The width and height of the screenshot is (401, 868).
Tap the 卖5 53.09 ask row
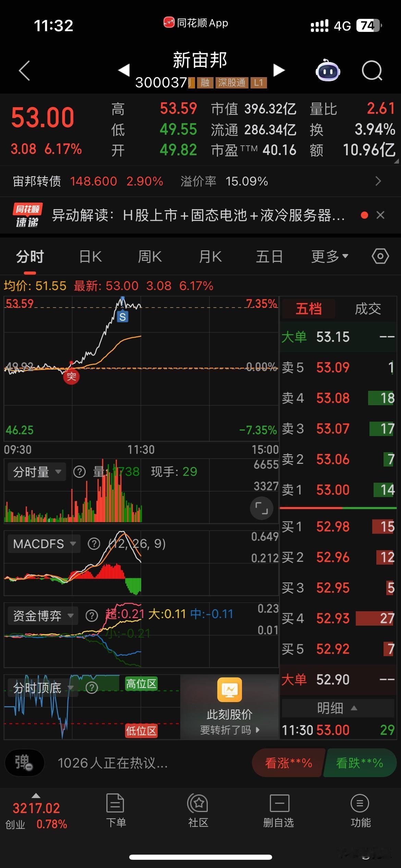338,367
